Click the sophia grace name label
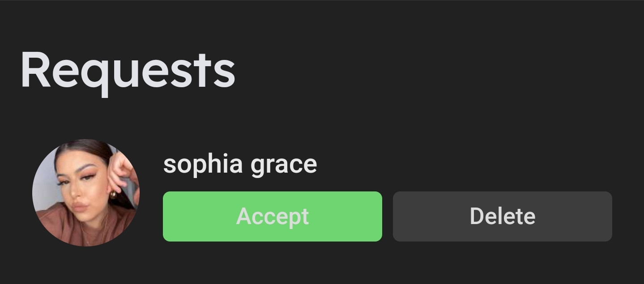The image size is (644, 284). (x=240, y=164)
